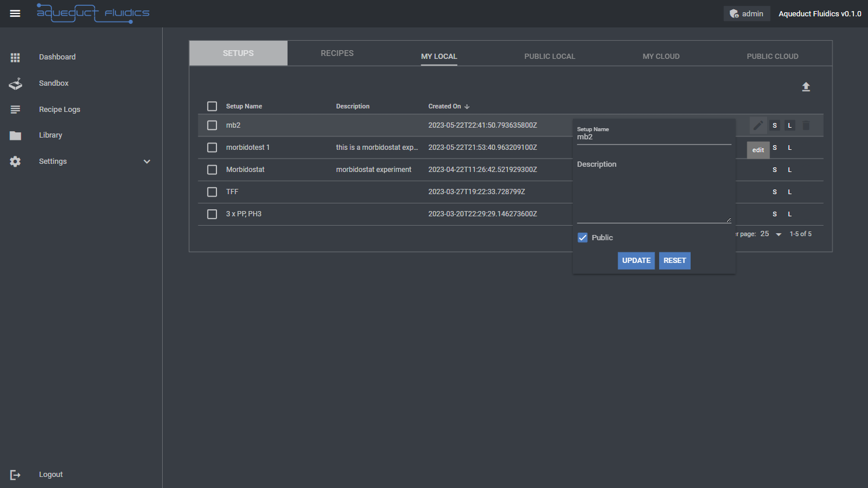This screenshot has width=868, height=488.
Task: Click the Setup Name column header
Action: pos(244,106)
